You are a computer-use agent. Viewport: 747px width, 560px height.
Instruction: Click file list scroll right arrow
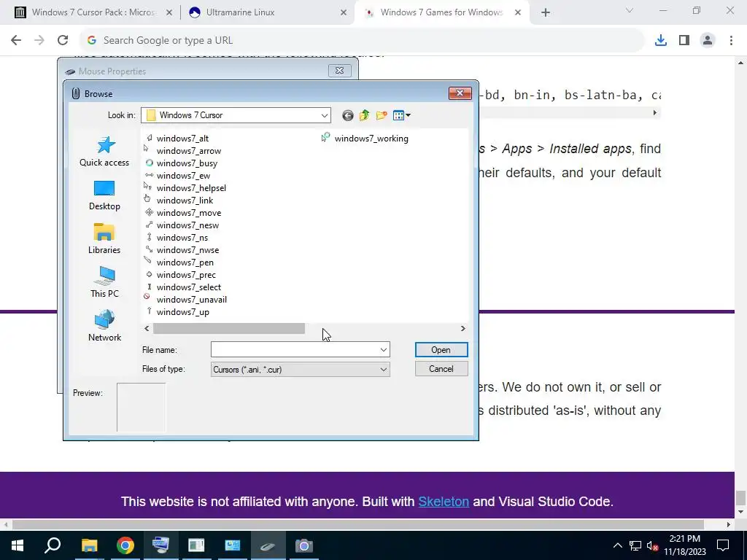[462, 329]
